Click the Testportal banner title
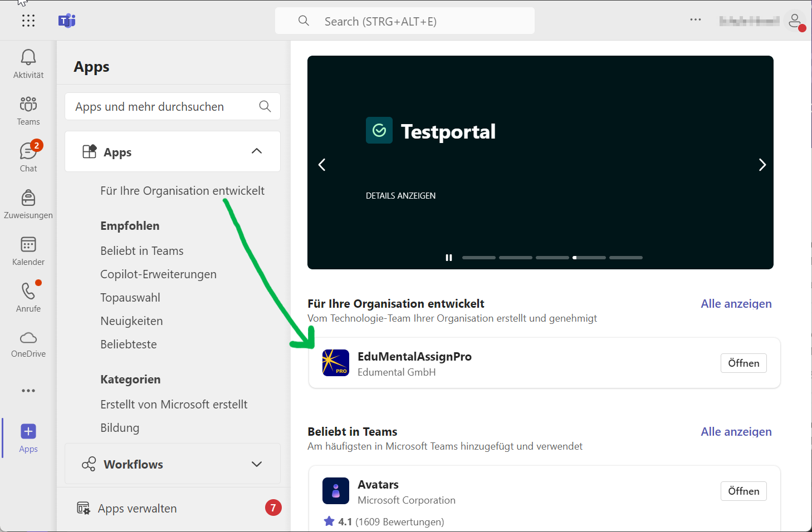This screenshot has width=812, height=532. 448,132
